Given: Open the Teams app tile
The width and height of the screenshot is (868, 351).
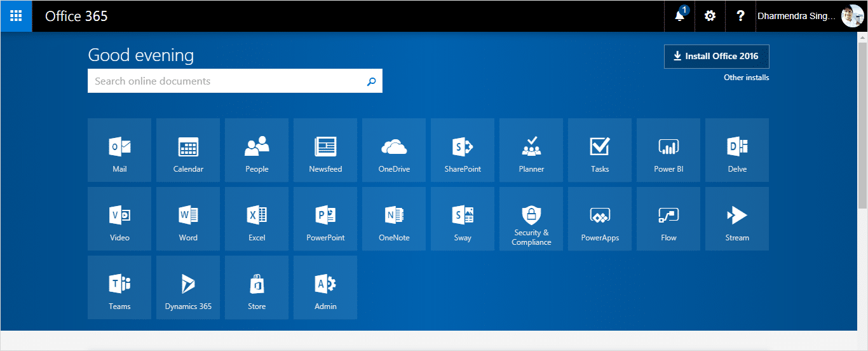Looking at the screenshot, I should (119, 287).
